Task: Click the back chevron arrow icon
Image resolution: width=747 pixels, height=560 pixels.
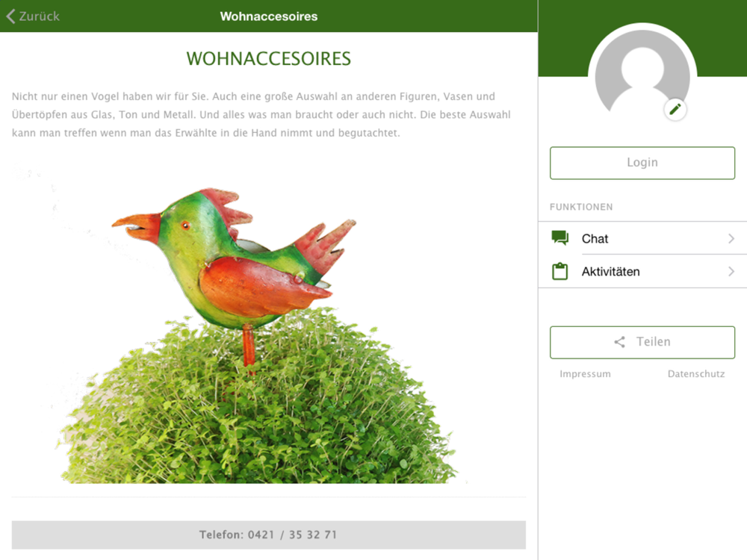Action: coord(10,16)
